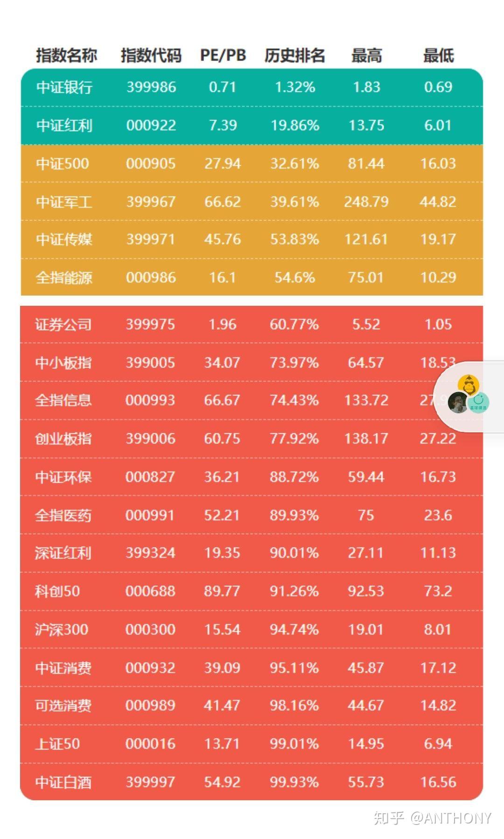Tap index code 000905

[151, 164]
